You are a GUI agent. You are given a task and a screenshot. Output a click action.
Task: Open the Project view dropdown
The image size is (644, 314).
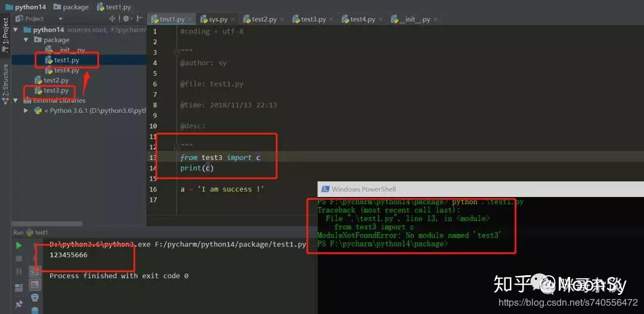[60, 19]
